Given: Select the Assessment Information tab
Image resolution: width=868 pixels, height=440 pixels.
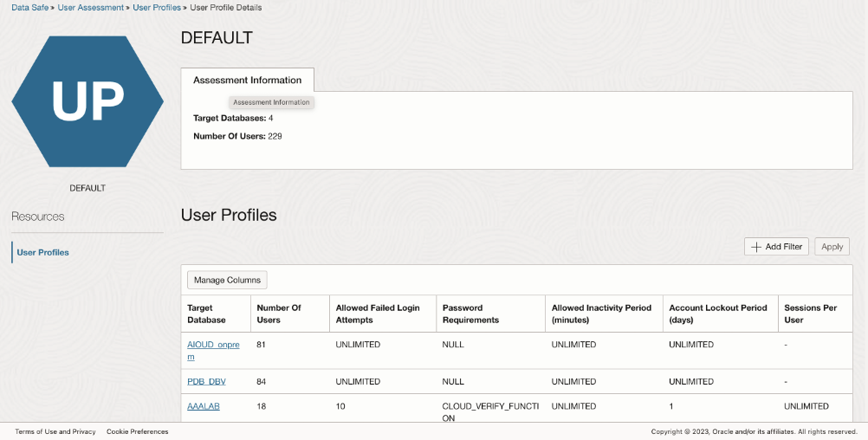Looking at the screenshot, I should tap(248, 81).
